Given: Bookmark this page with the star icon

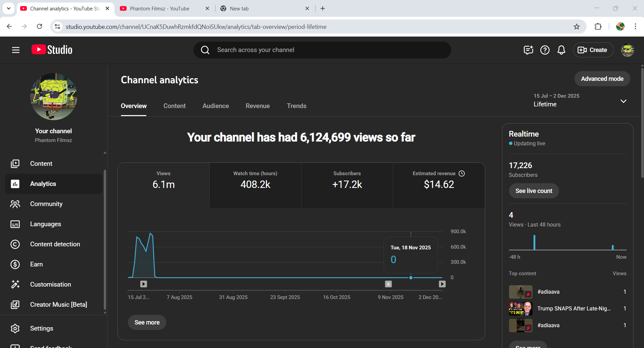Looking at the screenshot, I should pyautogui.click(x=577, y=27).
